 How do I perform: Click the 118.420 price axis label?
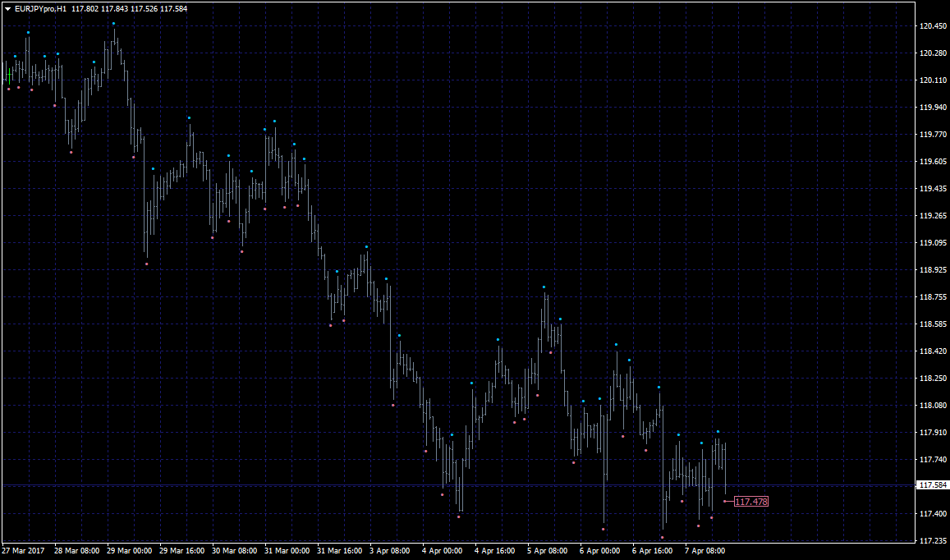tap(933, 351)
